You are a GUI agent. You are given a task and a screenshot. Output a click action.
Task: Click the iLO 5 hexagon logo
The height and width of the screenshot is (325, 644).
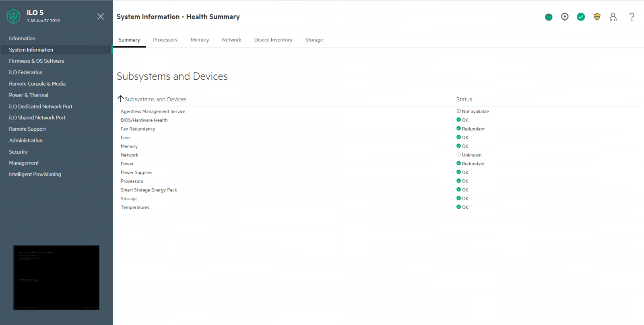pyautogui.click(x=14, y=16)
